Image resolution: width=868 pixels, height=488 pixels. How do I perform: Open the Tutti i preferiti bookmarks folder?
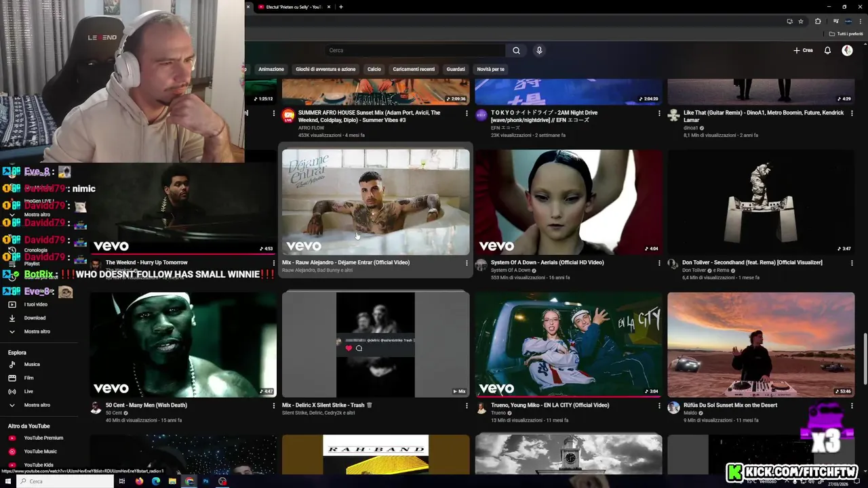click(846, 34)
